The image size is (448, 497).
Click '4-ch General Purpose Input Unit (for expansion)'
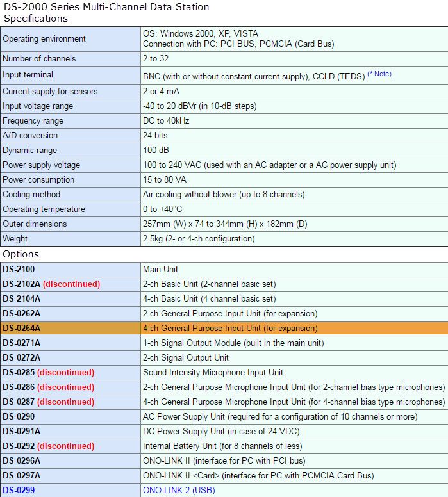(230, 328)
